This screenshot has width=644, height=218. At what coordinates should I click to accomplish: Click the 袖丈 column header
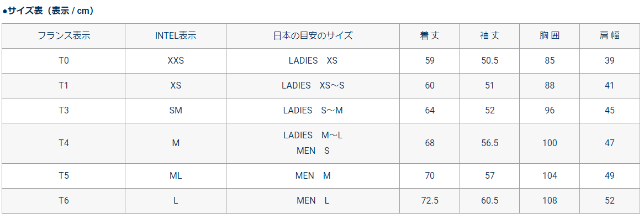point(489,36)
